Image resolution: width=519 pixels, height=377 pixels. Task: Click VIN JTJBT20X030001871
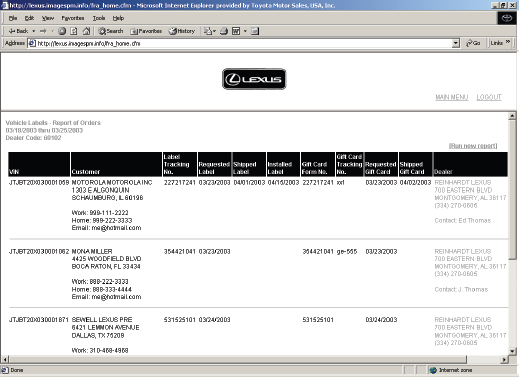tap(39, 320)
